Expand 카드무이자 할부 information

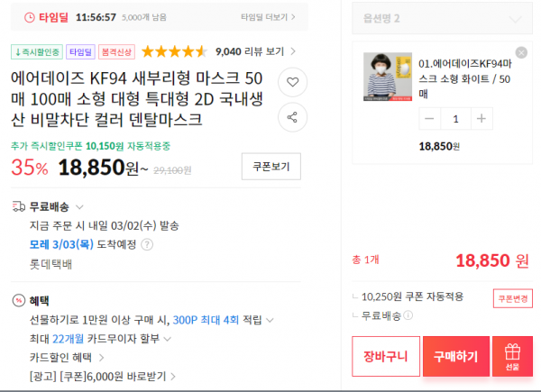coord(168,339)
